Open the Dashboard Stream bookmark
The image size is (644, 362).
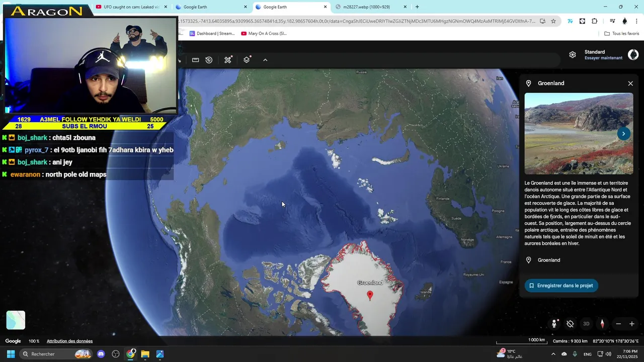coord(212,34)
